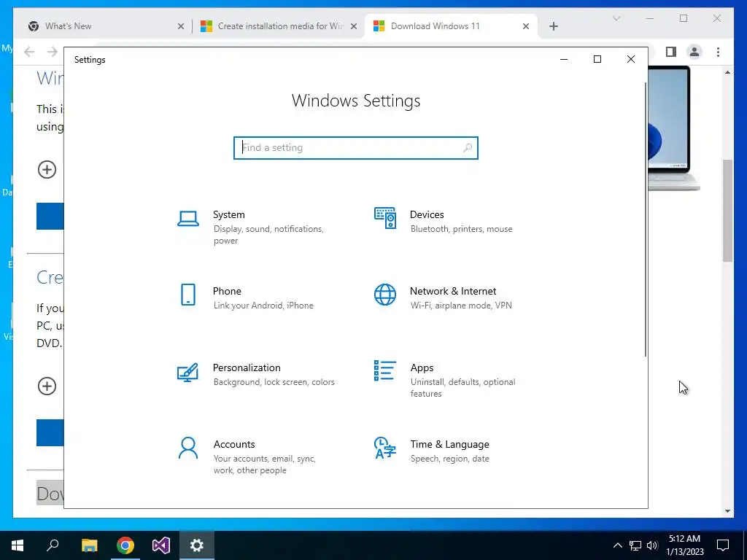Focus the Find a setting search field

click(356, 147)
